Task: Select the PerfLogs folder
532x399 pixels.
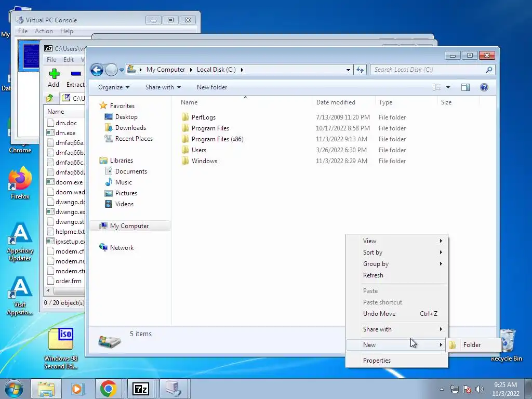Action: (x=203, y=117)
